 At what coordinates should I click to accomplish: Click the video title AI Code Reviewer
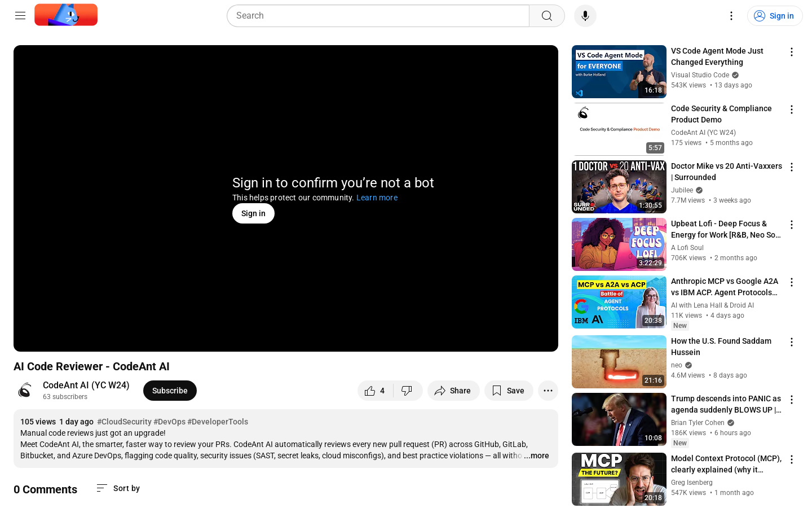pyautogui.click(x=91, y=366)
